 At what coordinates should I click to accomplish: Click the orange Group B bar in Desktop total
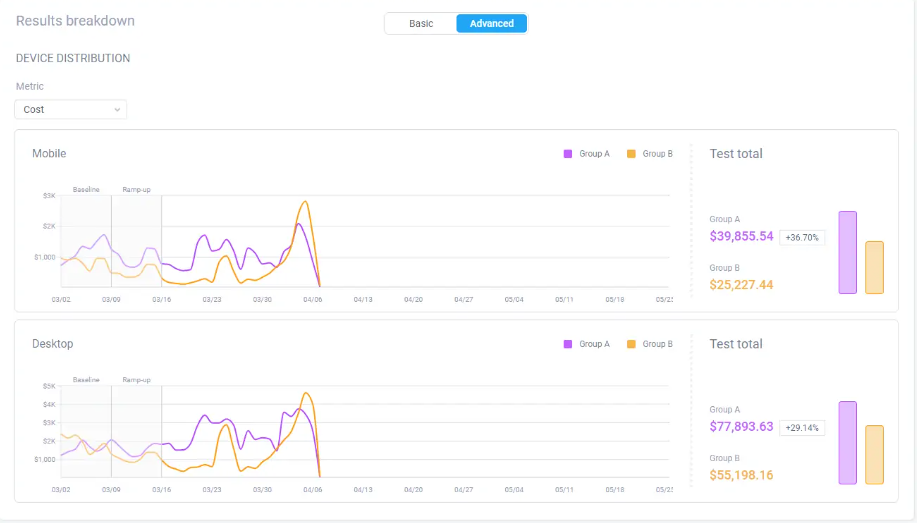[874, 455]
